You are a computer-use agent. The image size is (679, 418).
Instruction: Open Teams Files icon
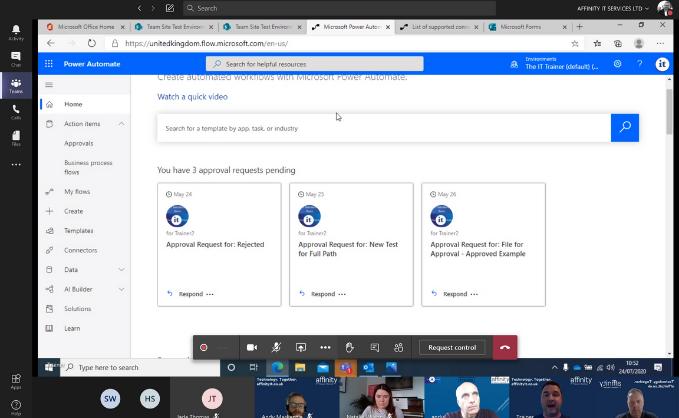point(16,138)
